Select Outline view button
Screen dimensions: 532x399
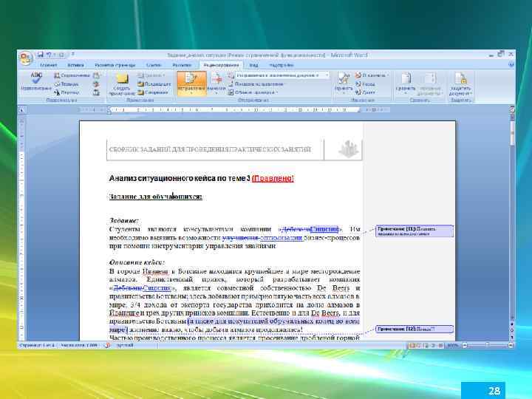click(x=433, y=345)
